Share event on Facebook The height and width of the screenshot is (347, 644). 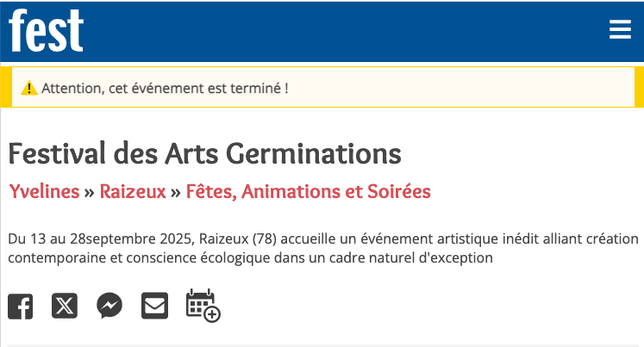(x=20, y=306)
